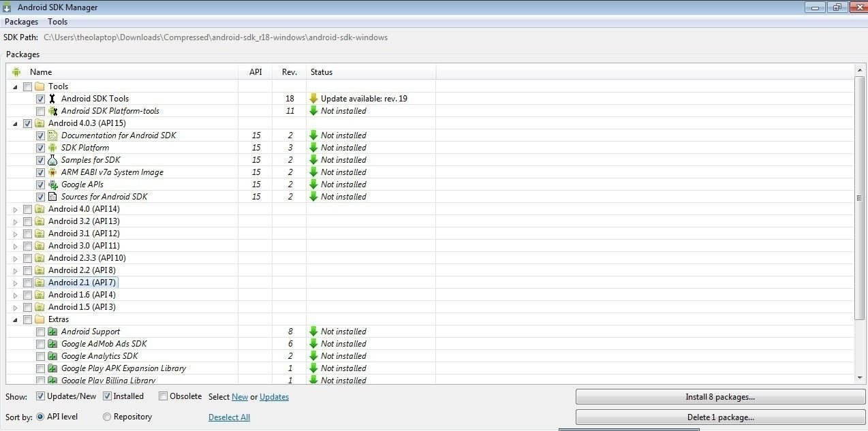Collapse the Tools group
This screenshot has width=868, height=431.
tap(15, 86)
